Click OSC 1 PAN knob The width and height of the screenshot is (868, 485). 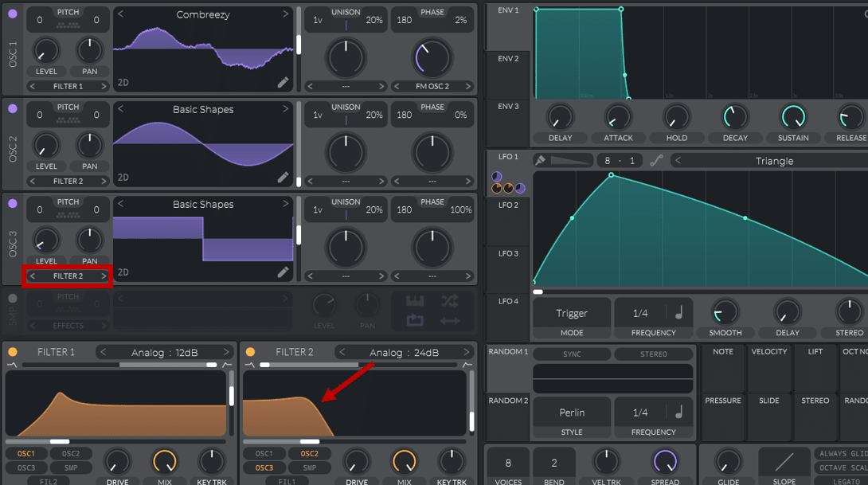(89, 50)
